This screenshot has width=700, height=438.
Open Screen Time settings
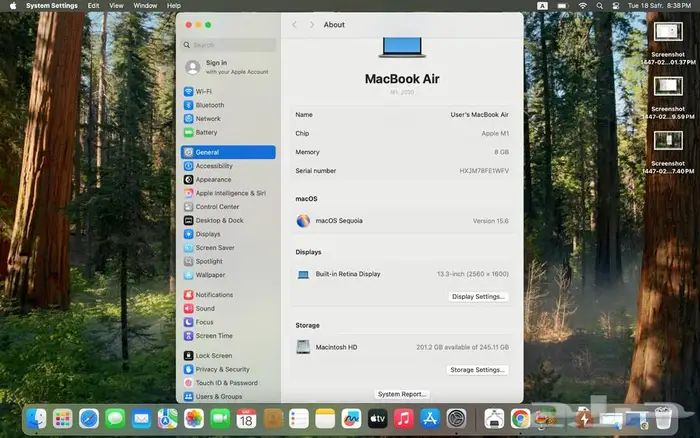228,336
